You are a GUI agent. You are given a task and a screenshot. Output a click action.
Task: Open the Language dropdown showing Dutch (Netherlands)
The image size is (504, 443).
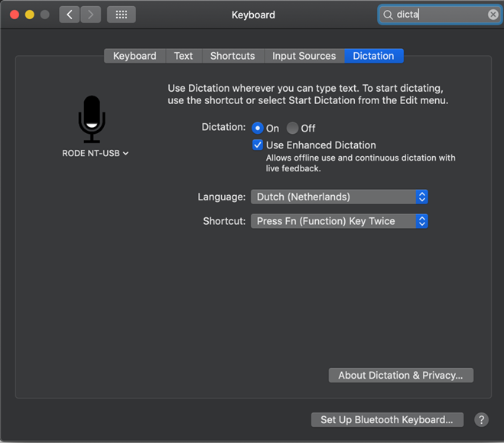point(339,197)
